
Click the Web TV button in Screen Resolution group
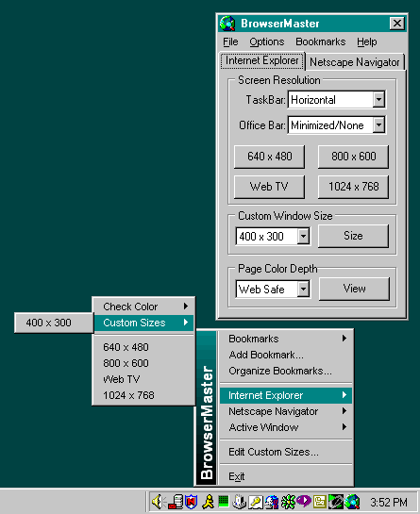[269, 187]
